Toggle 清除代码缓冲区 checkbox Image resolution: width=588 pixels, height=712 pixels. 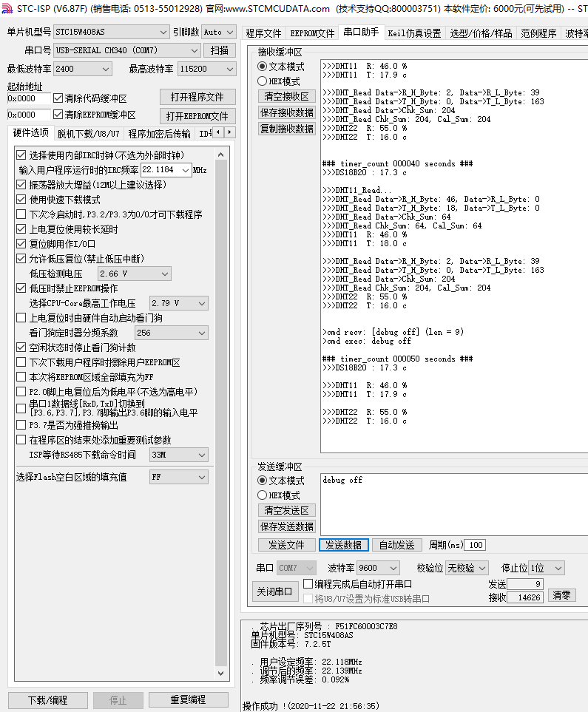click(58, 98)
